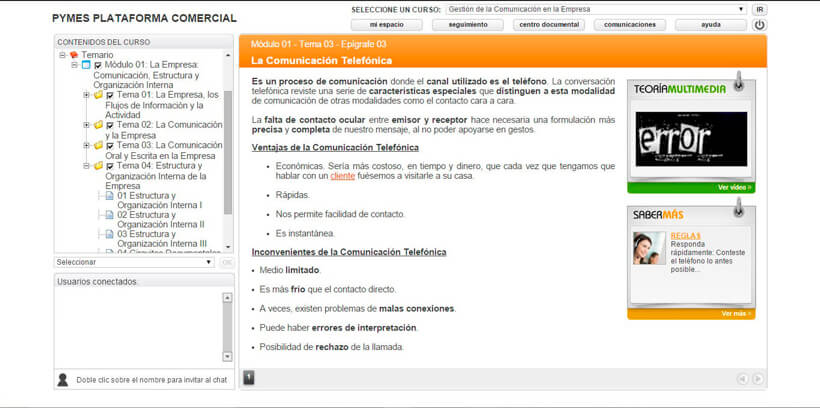Open 02 Estructura y Organización Interna II
Image resolution: width=820 pixels, height=408 pixels.
point(161,220)
